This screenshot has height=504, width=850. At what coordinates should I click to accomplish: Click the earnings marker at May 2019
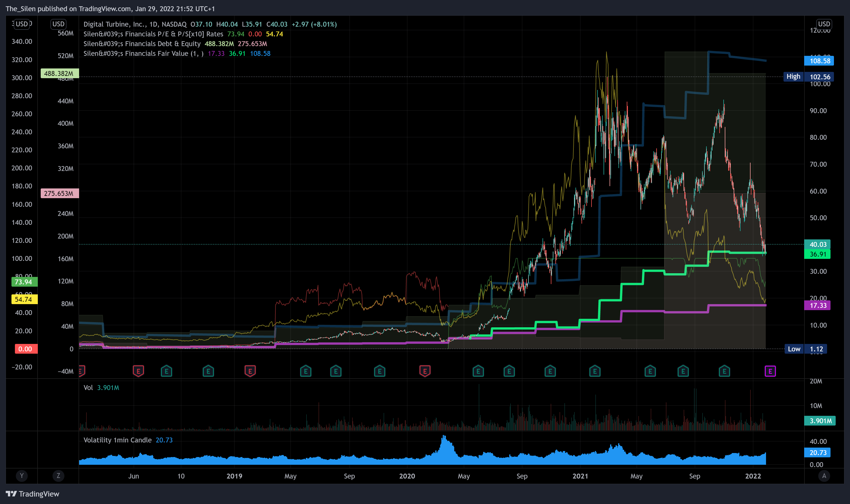coord(306,371)
